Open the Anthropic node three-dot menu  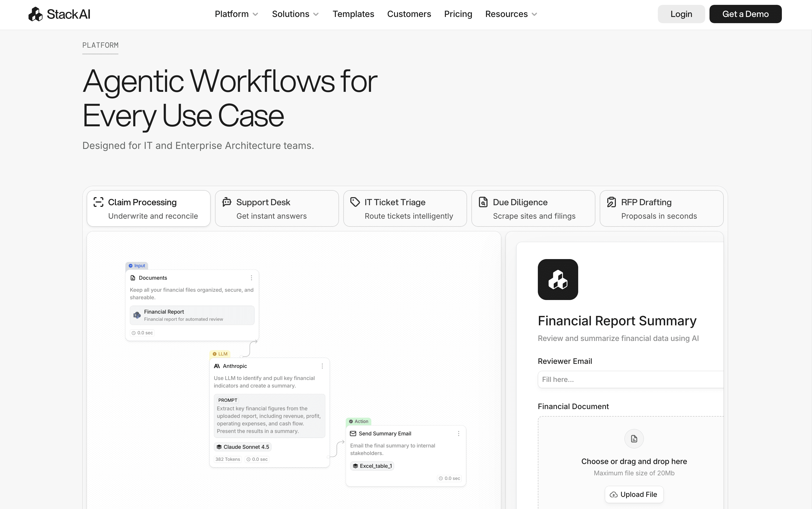[x=322, y=366]
